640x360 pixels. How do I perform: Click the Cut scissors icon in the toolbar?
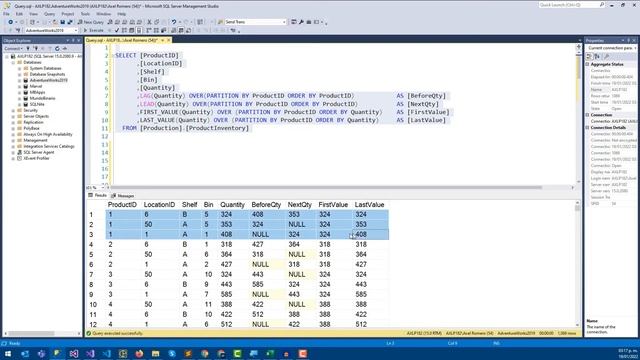click(x=149, y=22)
